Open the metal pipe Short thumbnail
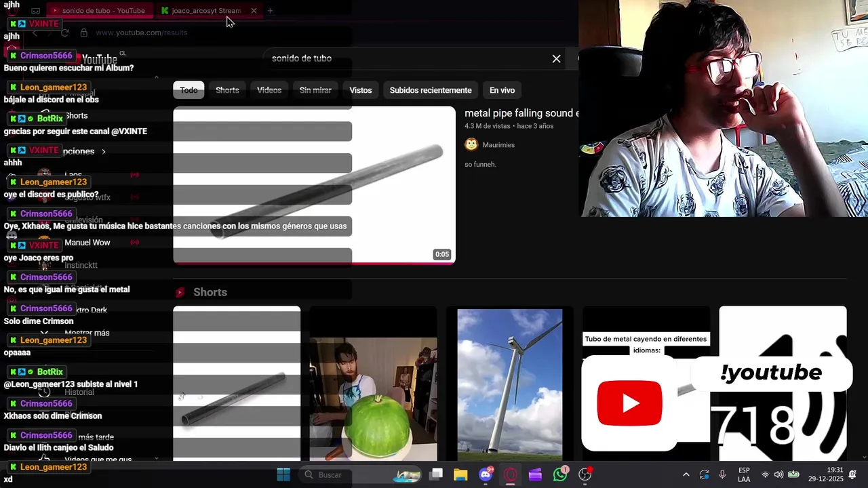This screenshot has width=868, height=488. [237, 384]
